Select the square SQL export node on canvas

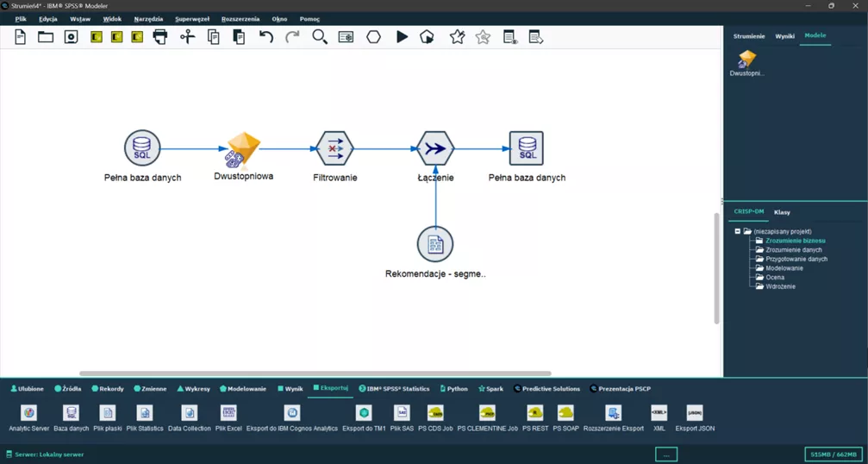(x=527, y=147)
